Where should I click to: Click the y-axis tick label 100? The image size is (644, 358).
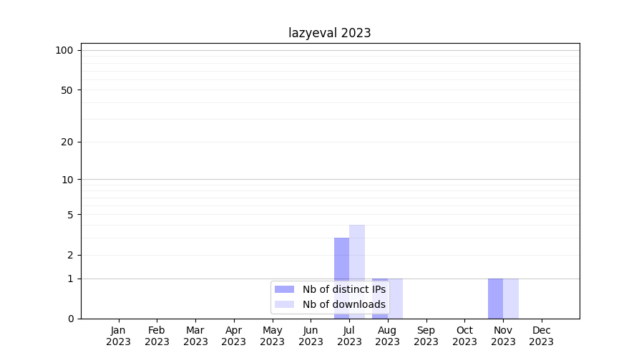pyautogui.click(x=64, y=50)
